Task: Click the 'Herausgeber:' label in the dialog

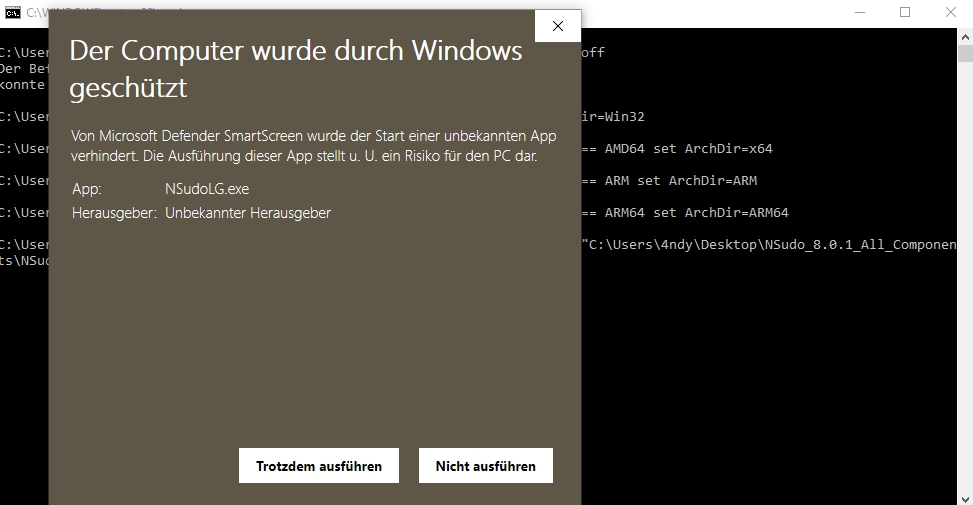Action: (x=114, y=213)
